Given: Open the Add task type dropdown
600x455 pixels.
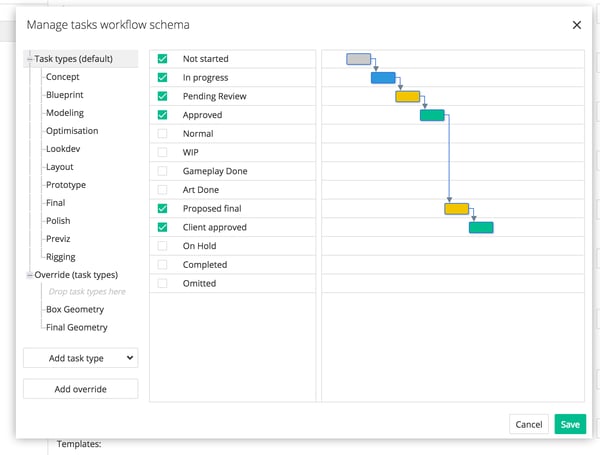Looking at the screenshot, I should click(x=80, y=357).
